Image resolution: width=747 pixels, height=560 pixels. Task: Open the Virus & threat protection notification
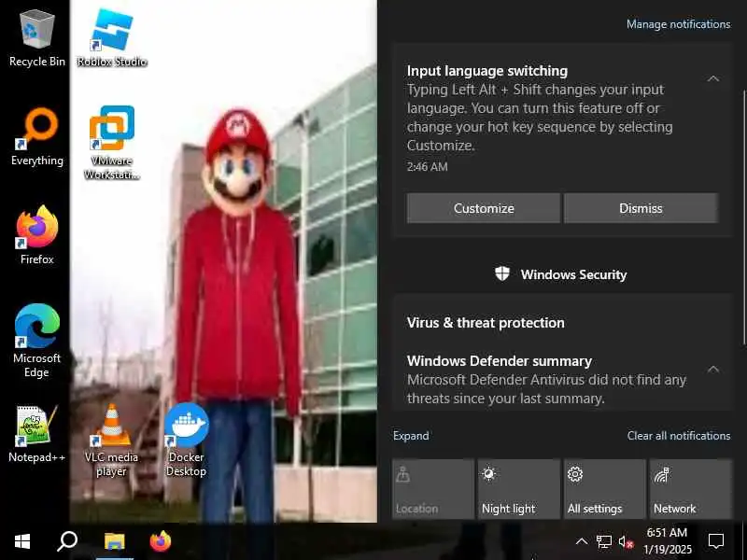(486, 323)
